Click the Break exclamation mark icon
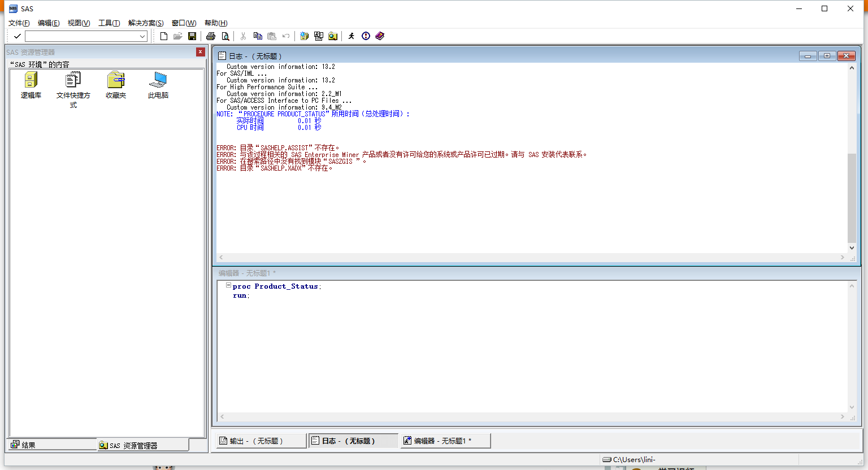 tap(366, 36)
